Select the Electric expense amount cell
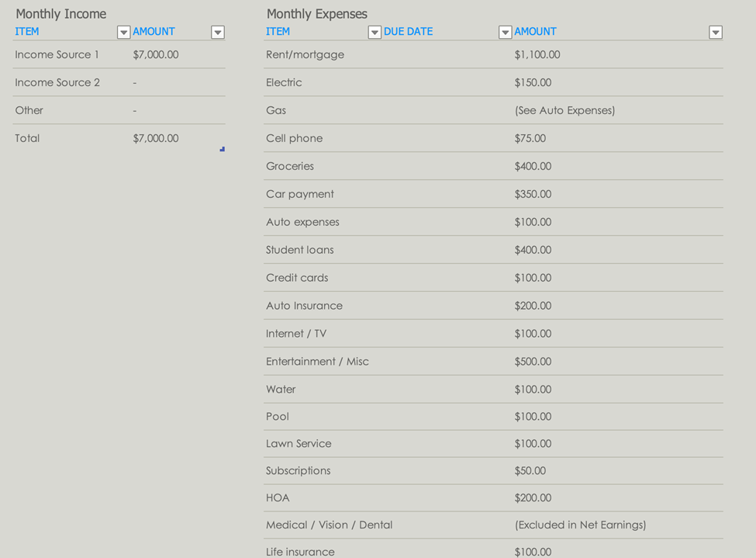The width and height of the screenshot is (756, 558). [533, 83]
